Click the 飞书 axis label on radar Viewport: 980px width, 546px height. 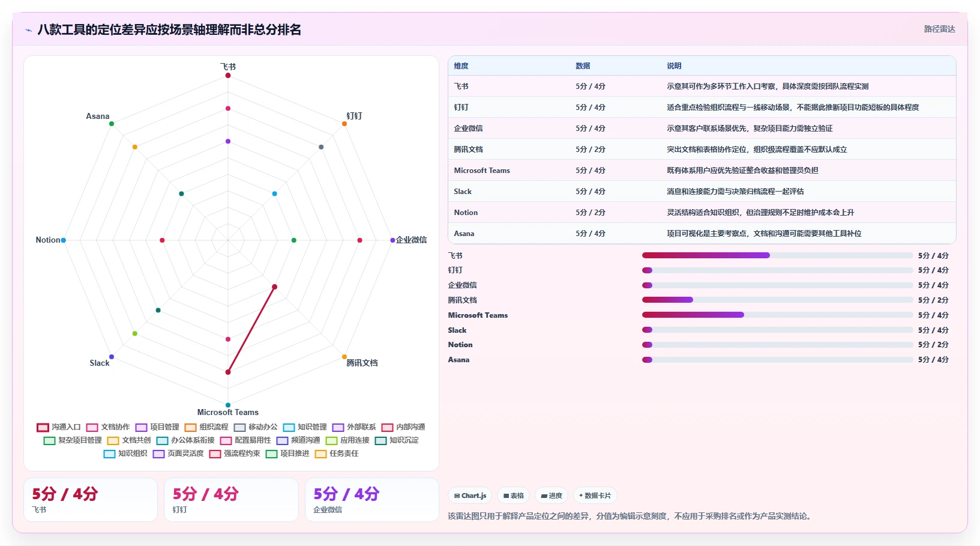click(228, 67)
